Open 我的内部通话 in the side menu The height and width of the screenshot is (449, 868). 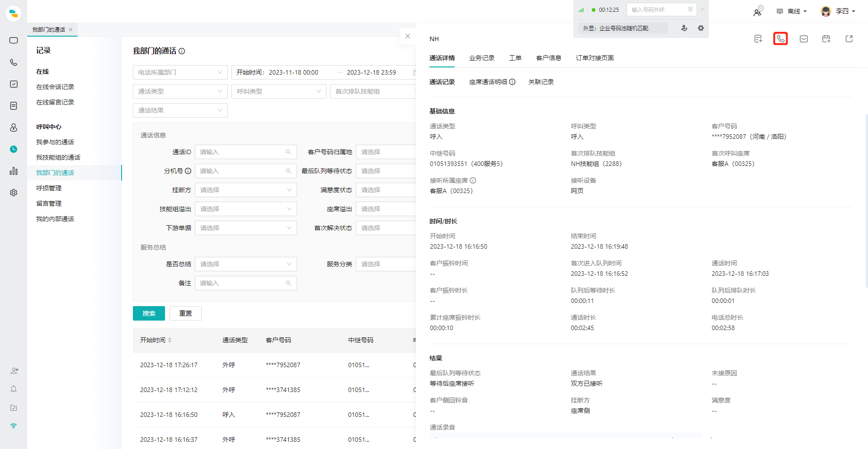click(x=55, y=219)
